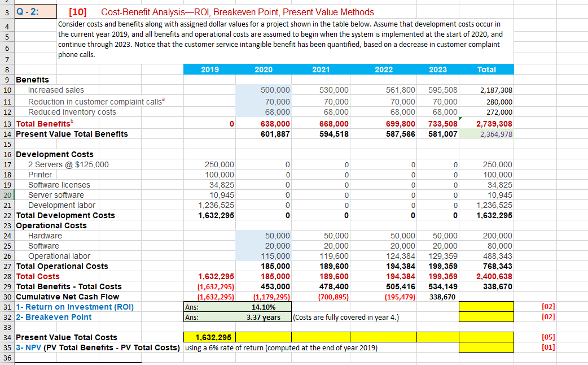Select the Increased sales label

click(x=56, y=90)
